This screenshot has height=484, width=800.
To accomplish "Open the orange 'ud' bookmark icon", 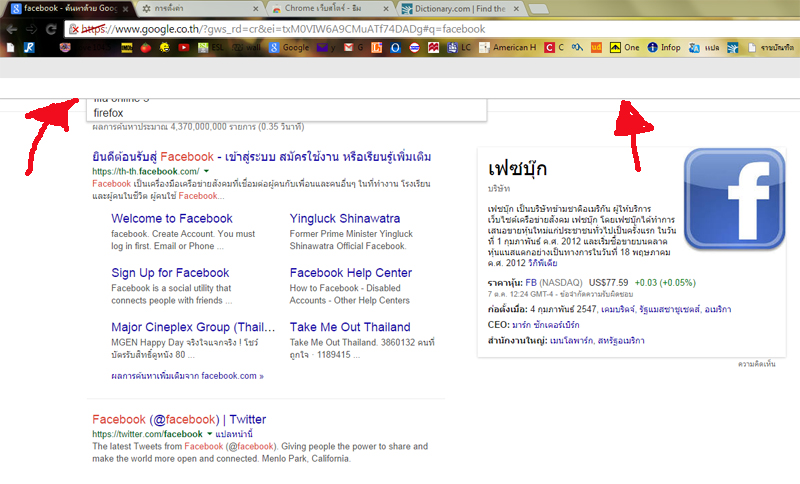I will 596,47.
